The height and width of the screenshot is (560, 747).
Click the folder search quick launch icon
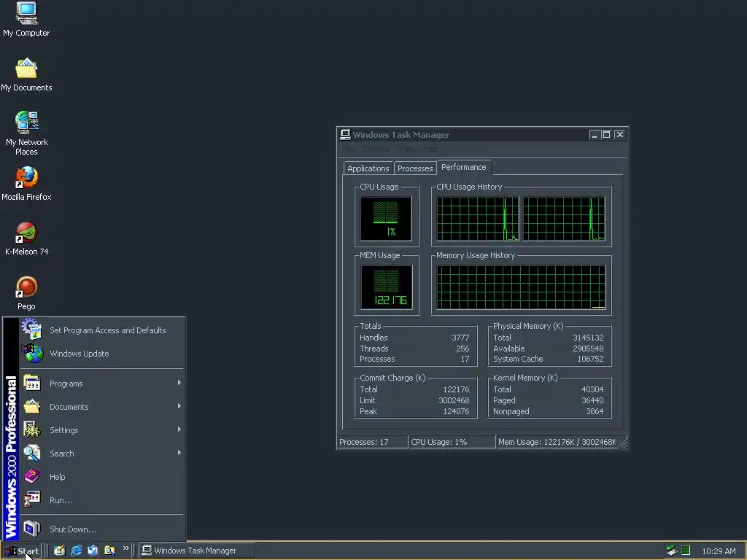point(109,551)
